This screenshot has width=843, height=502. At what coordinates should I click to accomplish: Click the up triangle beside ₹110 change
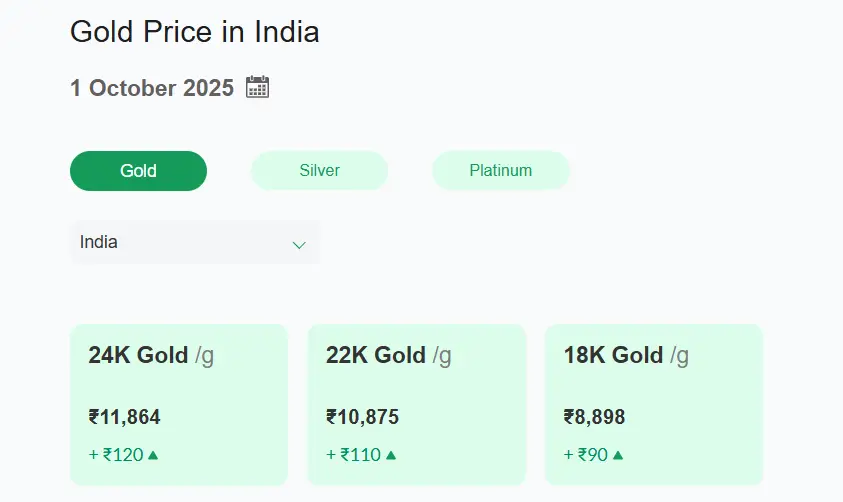point(391,455)
